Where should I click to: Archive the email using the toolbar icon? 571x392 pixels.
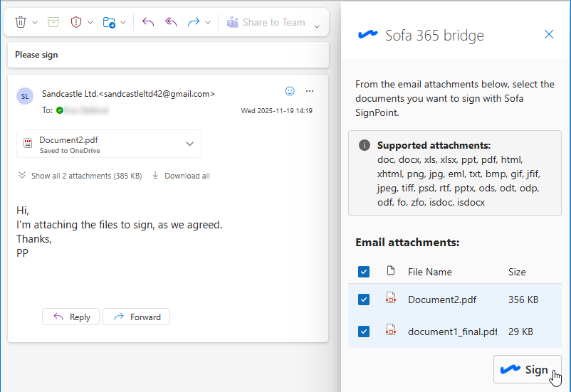[53, 22]
